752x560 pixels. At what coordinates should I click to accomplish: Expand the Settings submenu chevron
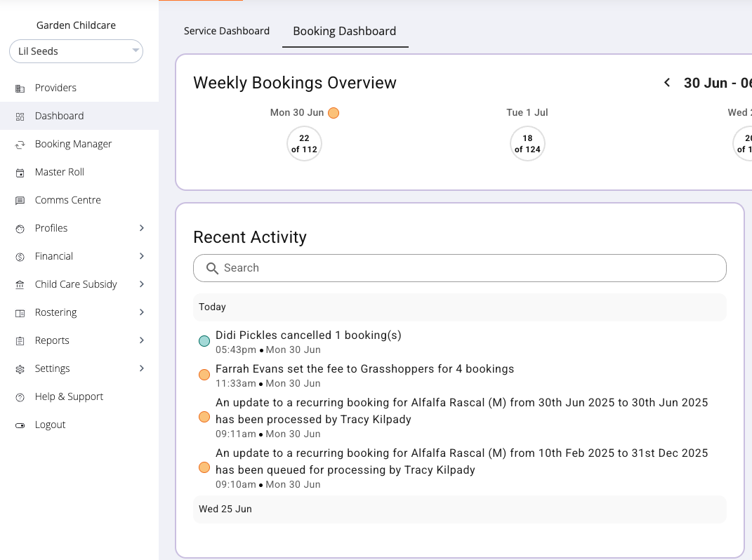pos(141,368)
